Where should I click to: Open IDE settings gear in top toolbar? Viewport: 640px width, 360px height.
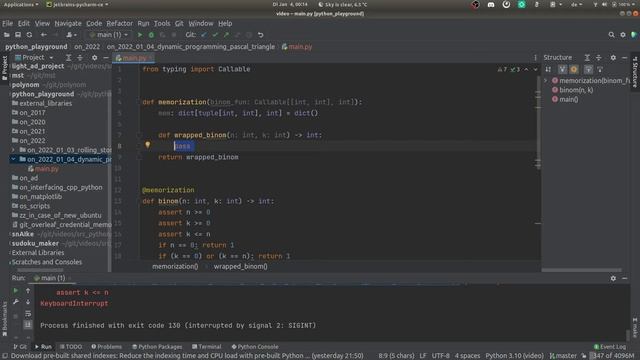(x=623, y=35)
